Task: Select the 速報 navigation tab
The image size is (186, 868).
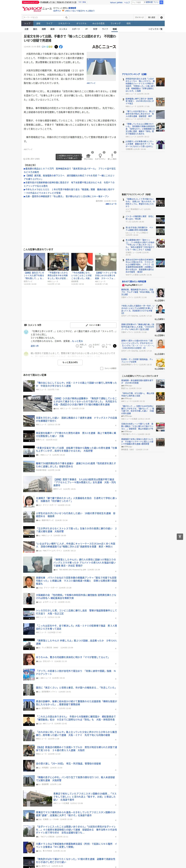Action: pyautogui.click(x=38, y=24)
